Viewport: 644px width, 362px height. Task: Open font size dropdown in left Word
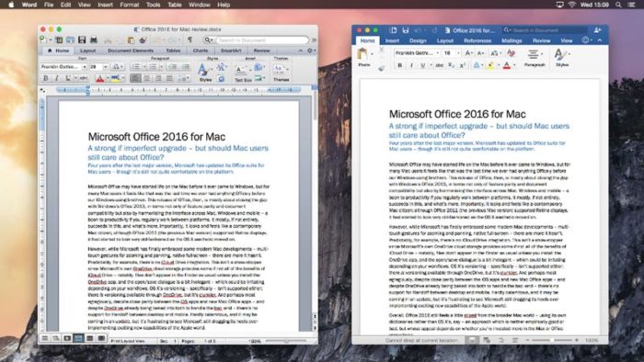106,66
